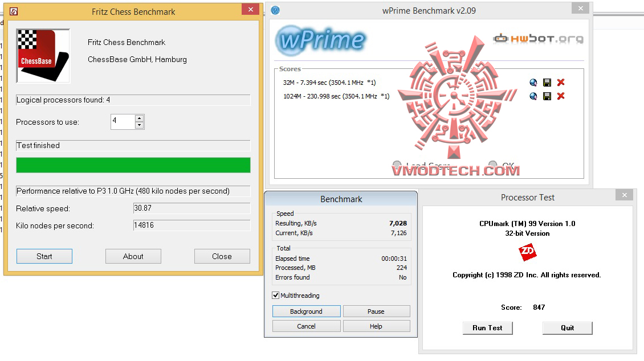View details of the 1024M score
Screen dimensions: 644x361
pos(533,96)
